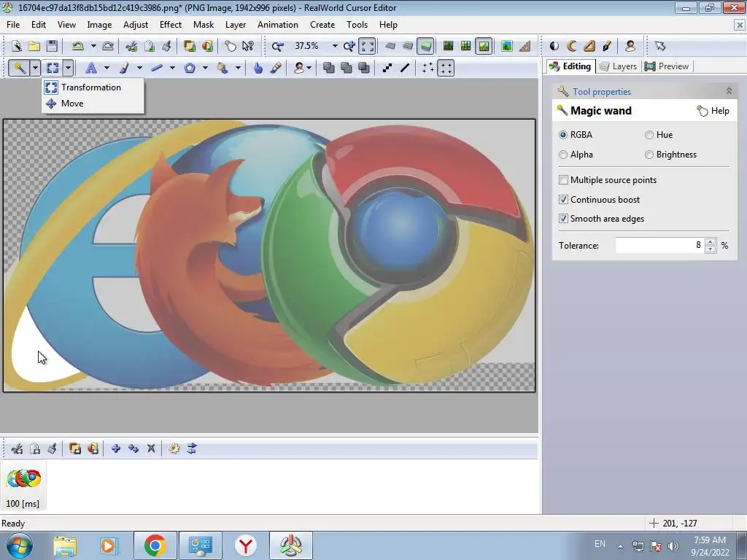
Task: Click the Zoom in magnifier icon
Action: coord(349,46)
